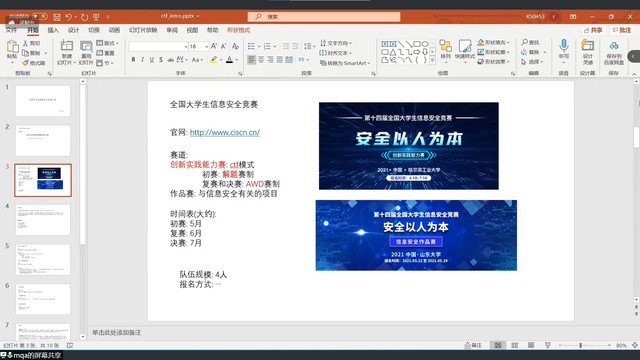Open the 插入 ribbon tab
Screen dimensions: 640x360
point(53,30)
